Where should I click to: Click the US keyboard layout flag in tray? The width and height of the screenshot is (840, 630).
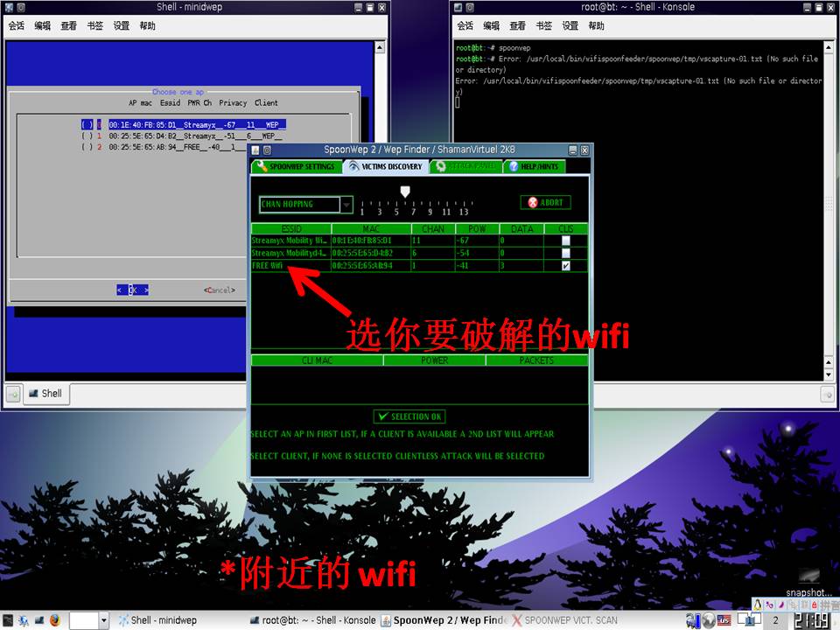click(724, 620)
